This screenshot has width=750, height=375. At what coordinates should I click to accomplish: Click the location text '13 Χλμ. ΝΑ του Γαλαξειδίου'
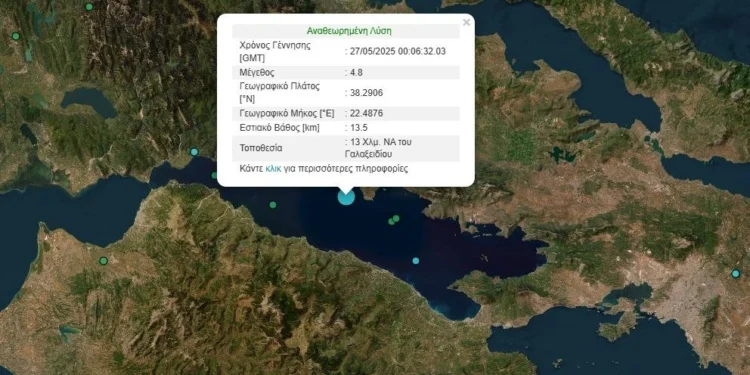[378, 148]
